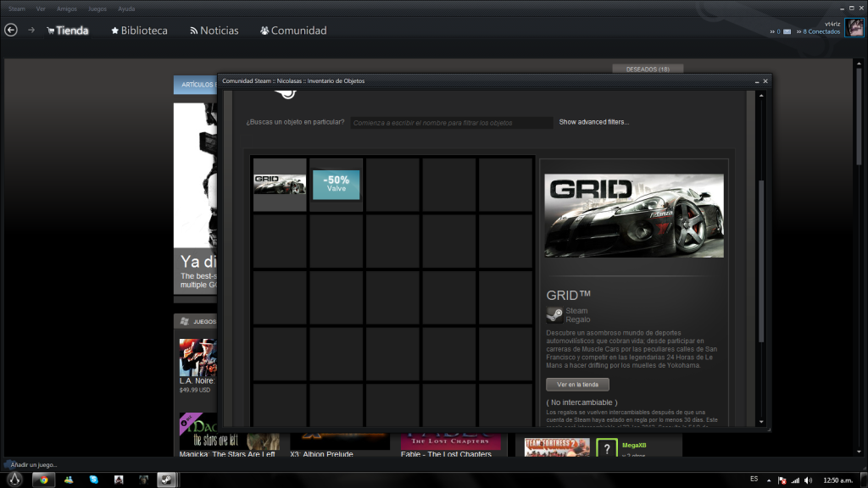The height and width of the screenshot is (488, 868).
Task: Switch to the Biblioteca tab
Action: click(139, 30)
